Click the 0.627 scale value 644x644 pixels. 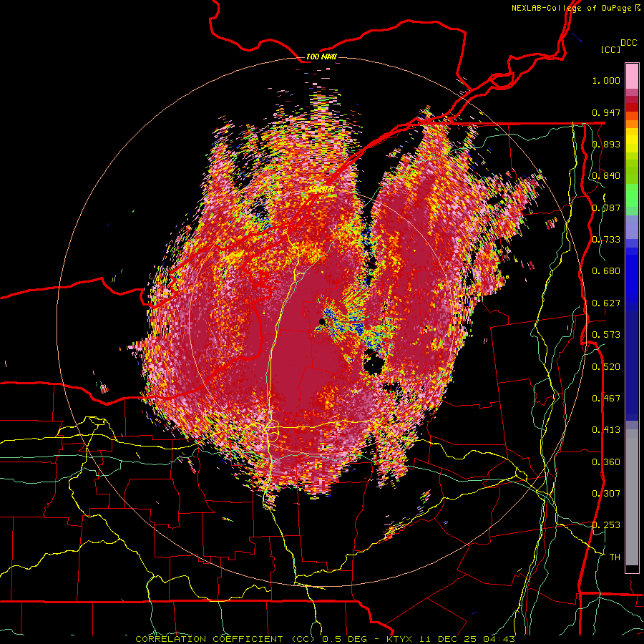[x=606, y=303]
